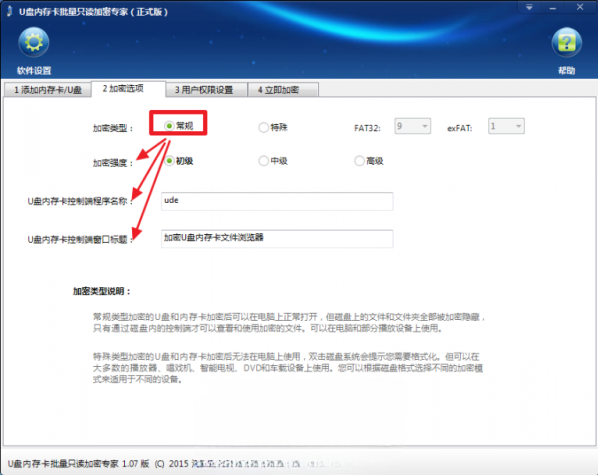598x475 pixels.
Task: Open the 软件设置 gear icon
Action: (x=34, y=42)
